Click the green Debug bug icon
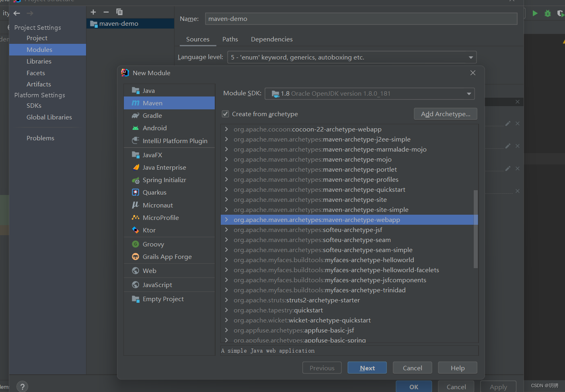565x392 pixels. [x=548, y=13]
